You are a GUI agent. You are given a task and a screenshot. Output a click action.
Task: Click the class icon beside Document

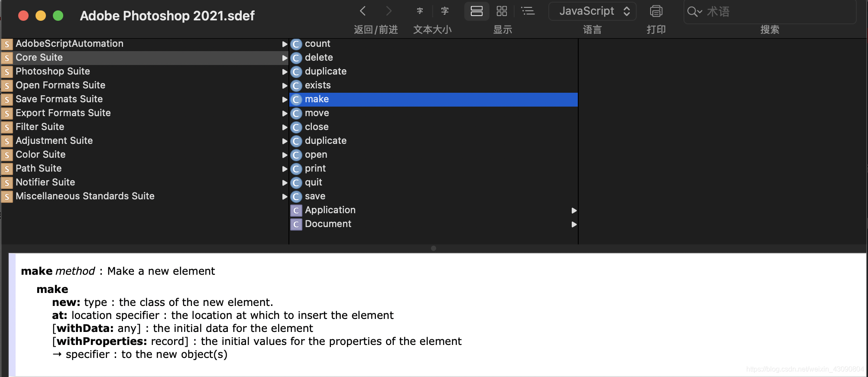point(296,224)
